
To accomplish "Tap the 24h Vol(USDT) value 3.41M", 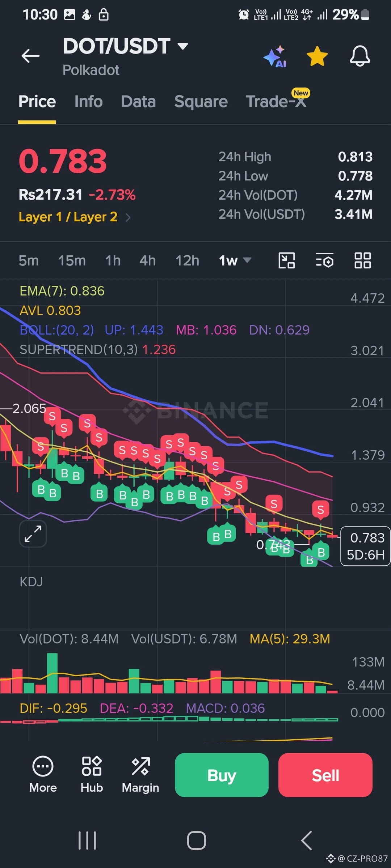I will pos(353,214).
